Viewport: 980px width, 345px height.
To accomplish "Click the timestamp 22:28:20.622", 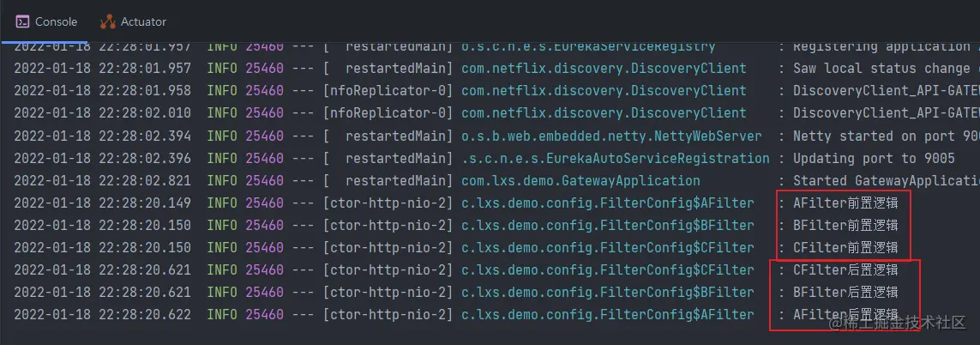I will (x=145, y=315).
